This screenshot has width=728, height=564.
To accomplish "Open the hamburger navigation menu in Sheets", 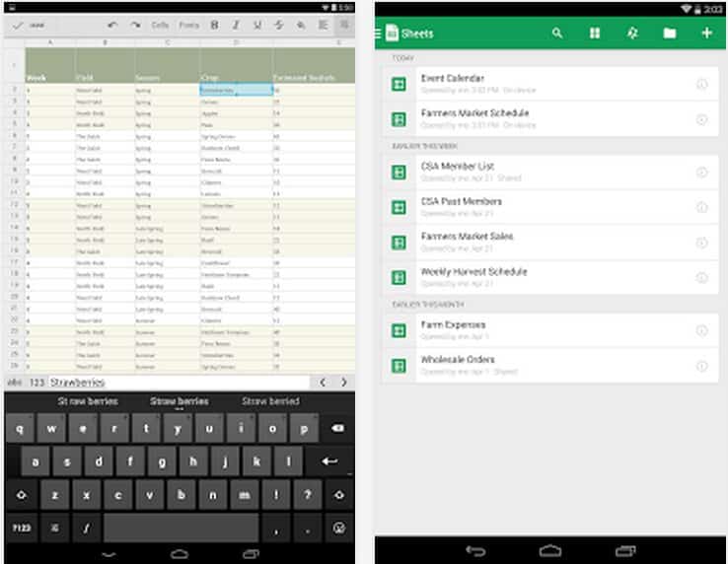I will [378, 34].
